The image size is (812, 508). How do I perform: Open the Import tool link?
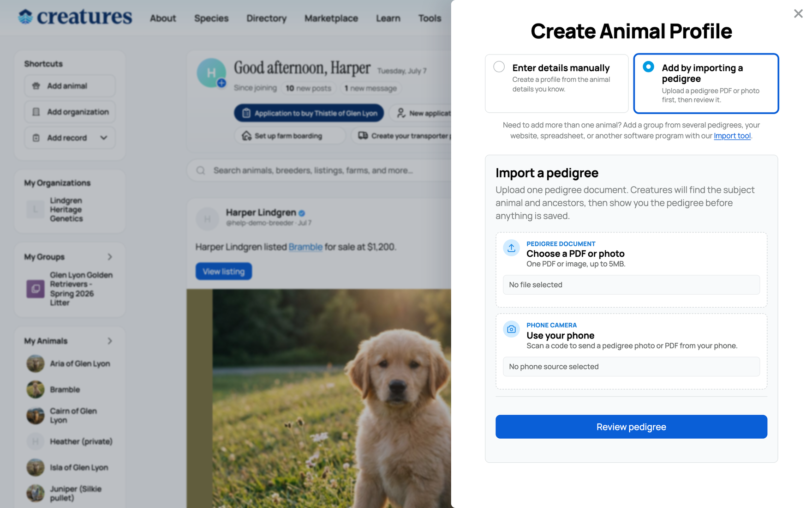[x=732, y=136]
